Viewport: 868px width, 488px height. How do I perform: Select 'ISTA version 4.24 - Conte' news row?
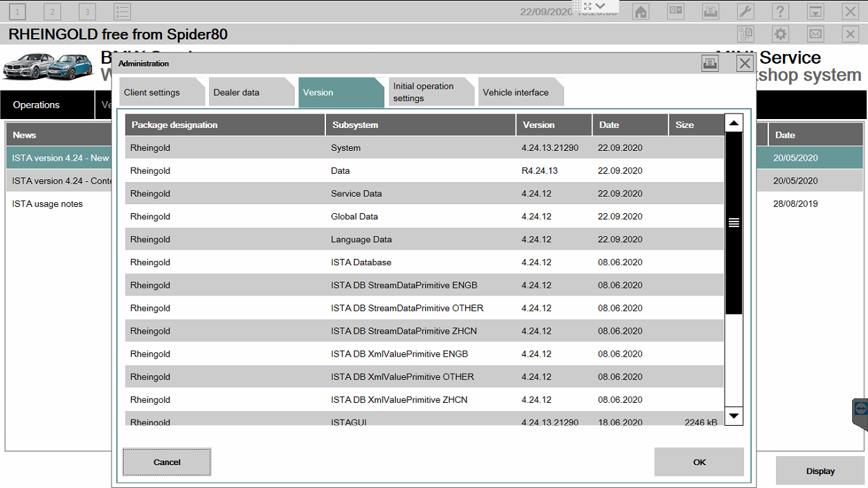tap(59, 181)
